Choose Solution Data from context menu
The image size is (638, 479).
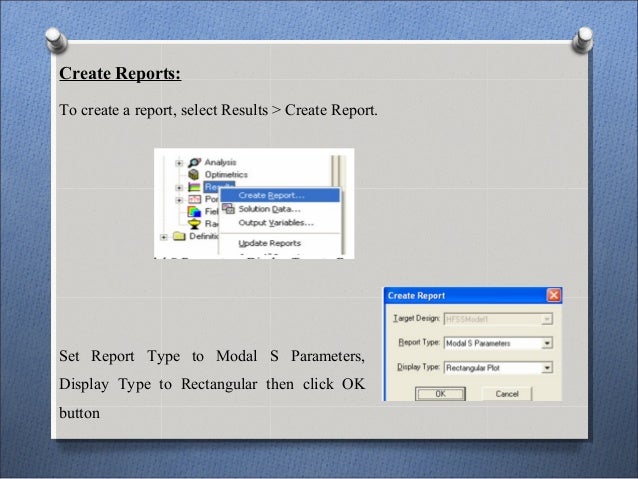tap(280, 209)
